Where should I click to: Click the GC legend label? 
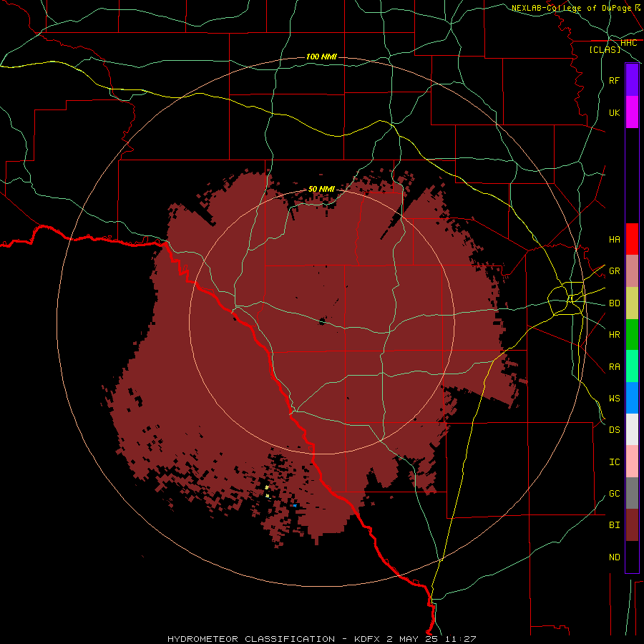[615, 494]
